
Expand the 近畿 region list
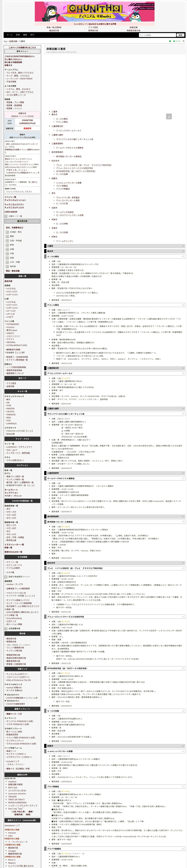7,249
